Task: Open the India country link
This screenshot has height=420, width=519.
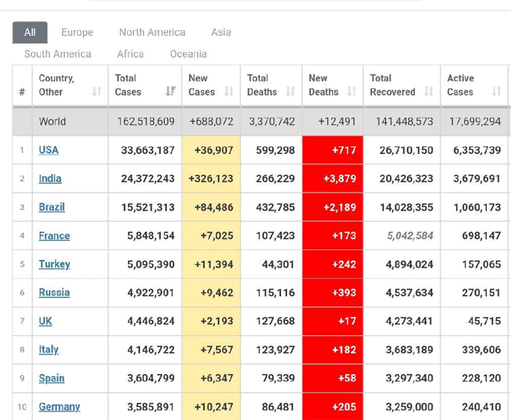Action: [50, 178]
